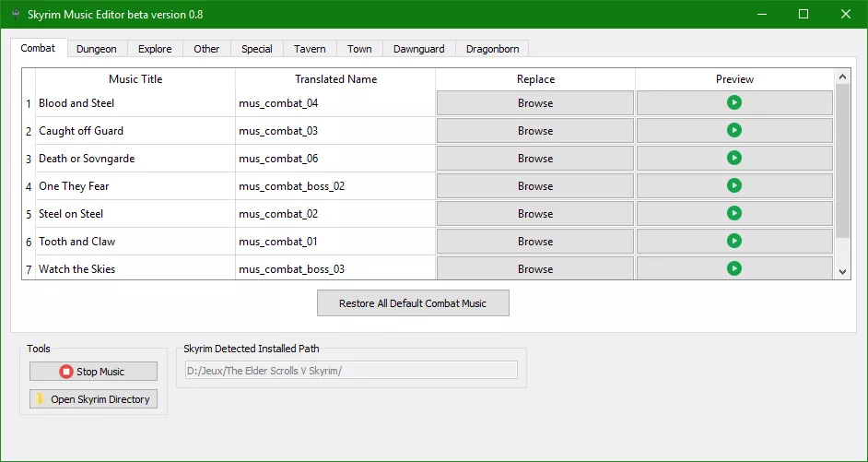
Task: Select row header number 7
Action: (29, 268)
